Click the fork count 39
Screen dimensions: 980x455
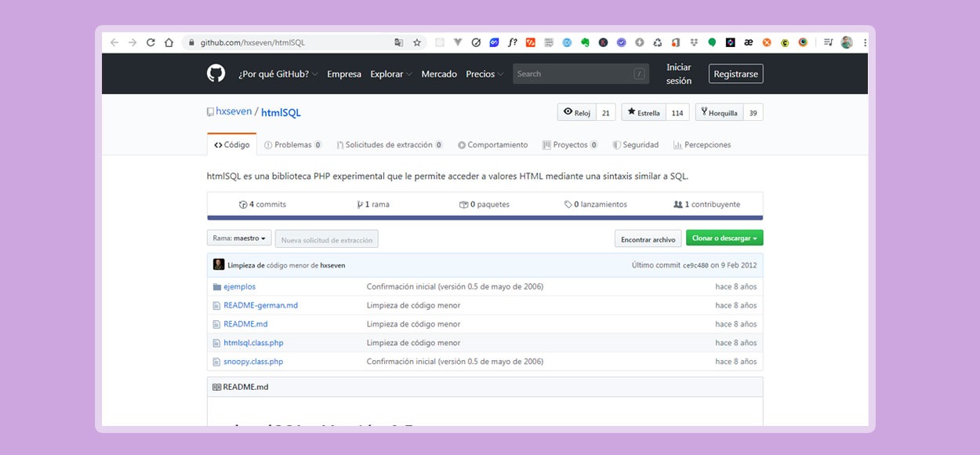tap(753, 112)
